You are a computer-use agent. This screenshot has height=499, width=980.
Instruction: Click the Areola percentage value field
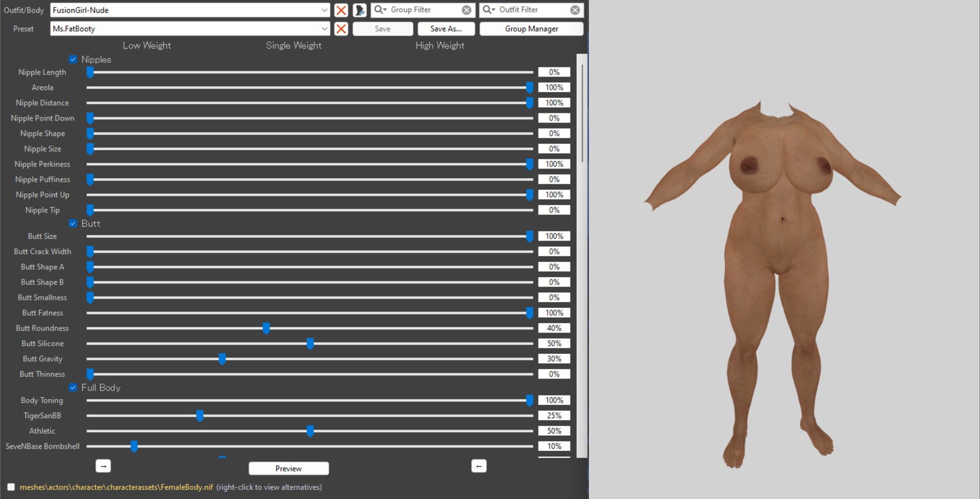(554, 87)
